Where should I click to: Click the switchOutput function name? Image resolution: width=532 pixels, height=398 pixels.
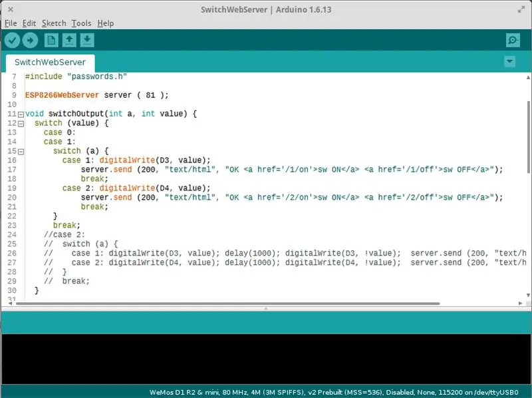click(76, 114)
